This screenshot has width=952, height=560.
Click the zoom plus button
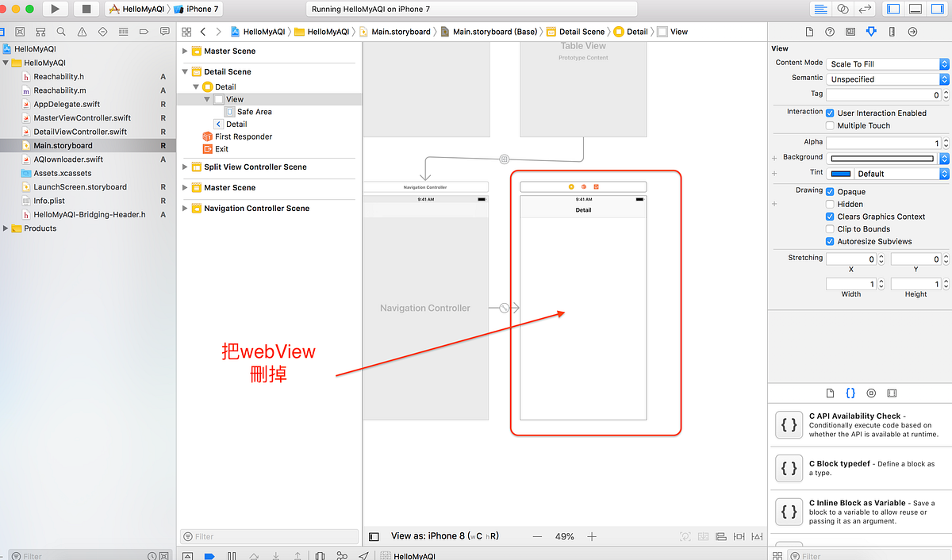[x=591, y=536]
